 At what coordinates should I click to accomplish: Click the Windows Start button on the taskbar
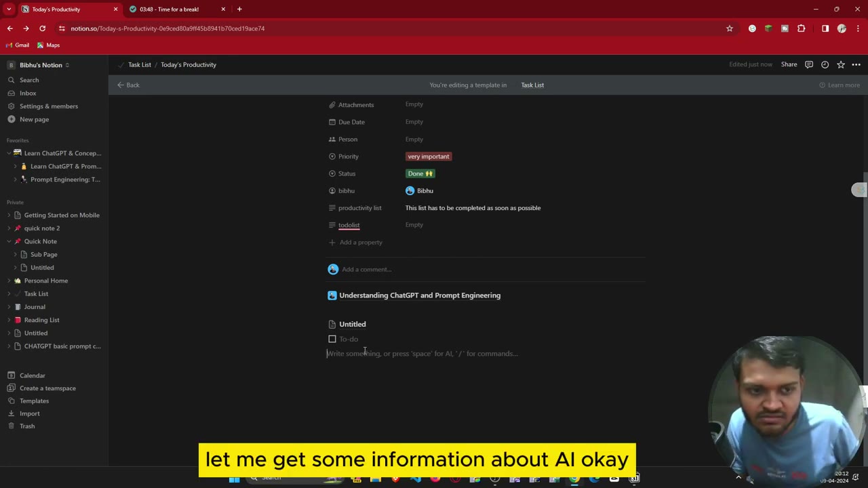[234, 479]
